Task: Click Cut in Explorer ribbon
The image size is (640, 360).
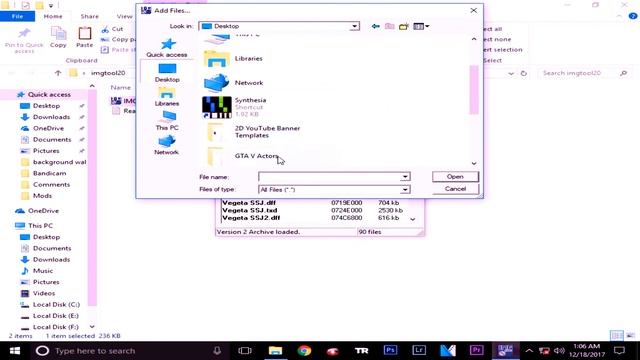Action: (x=112, y=29)
